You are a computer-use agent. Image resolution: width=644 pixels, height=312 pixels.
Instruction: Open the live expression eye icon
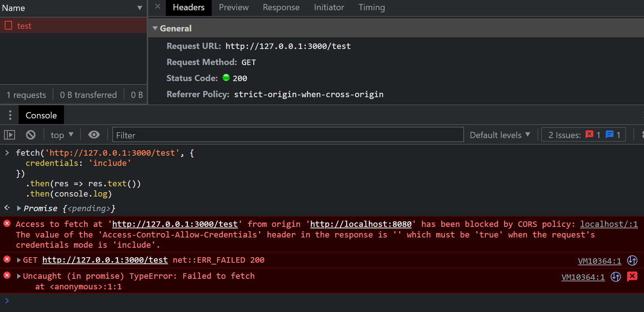pos(94,135)
